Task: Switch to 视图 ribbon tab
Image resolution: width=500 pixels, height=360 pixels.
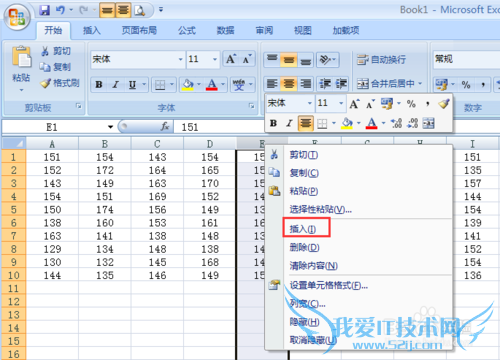Action: [303, 31]
